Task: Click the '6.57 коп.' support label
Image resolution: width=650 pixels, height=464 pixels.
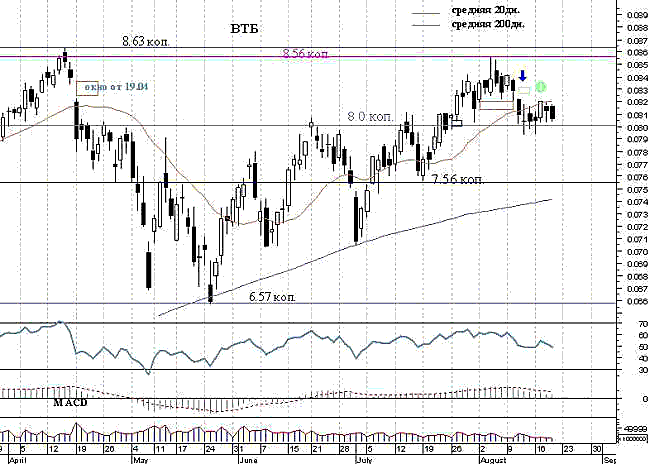Action: coord(272,297)
